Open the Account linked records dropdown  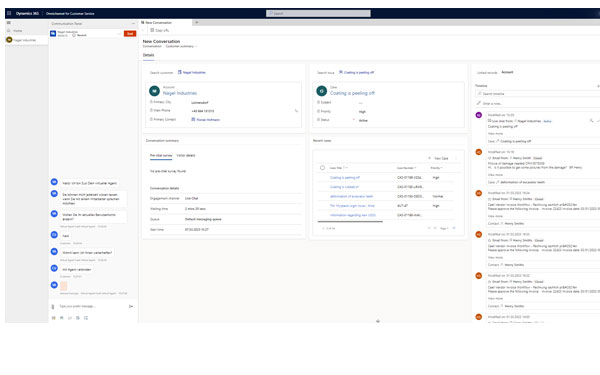(507, 72)
